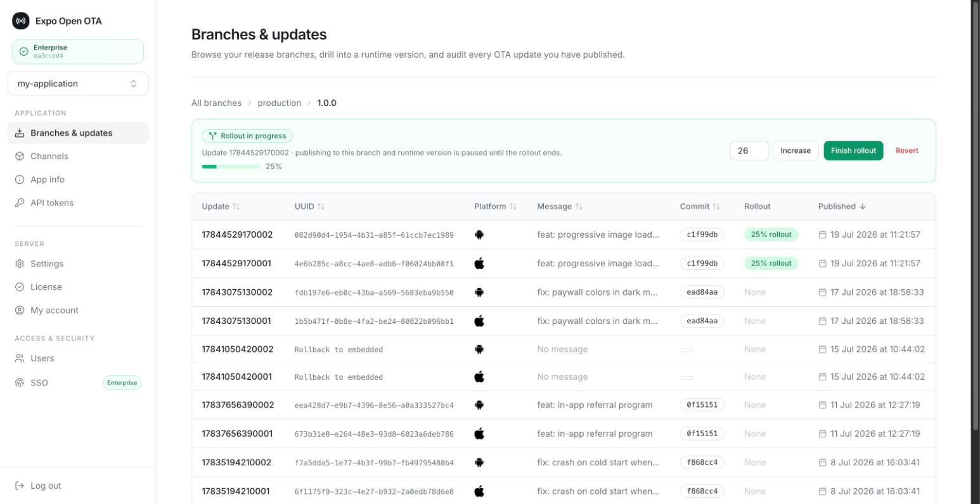Click the Enterprise license checkmark icon
Viewport: 980px width, 504px height.
24,51
